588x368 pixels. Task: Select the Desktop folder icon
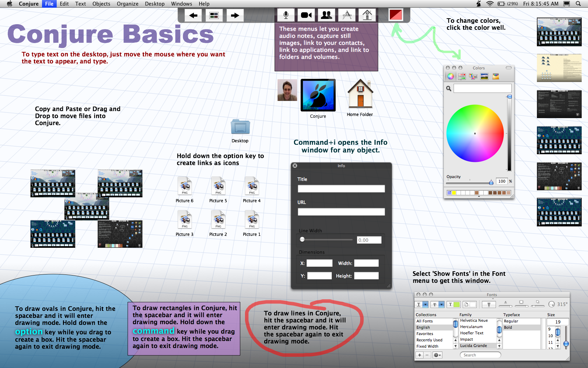[x=240, y=127]
